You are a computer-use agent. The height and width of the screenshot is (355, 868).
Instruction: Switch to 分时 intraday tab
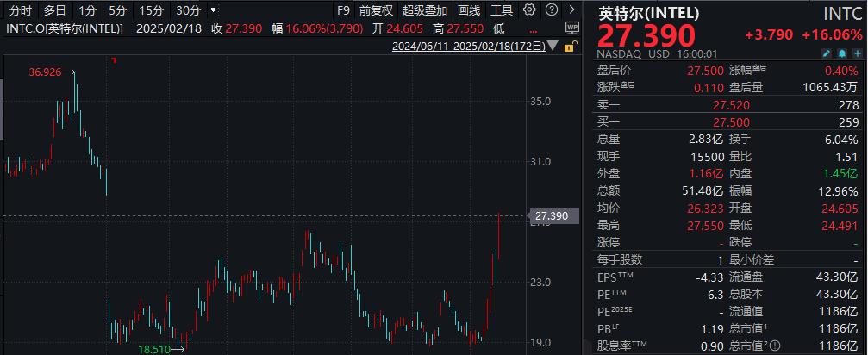coord(21,10)
